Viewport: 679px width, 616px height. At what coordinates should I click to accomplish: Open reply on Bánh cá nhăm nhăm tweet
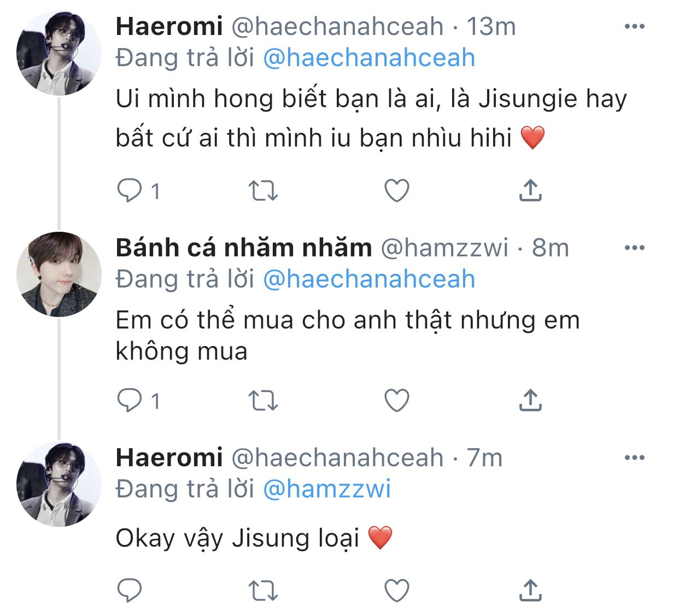point(130,401)
